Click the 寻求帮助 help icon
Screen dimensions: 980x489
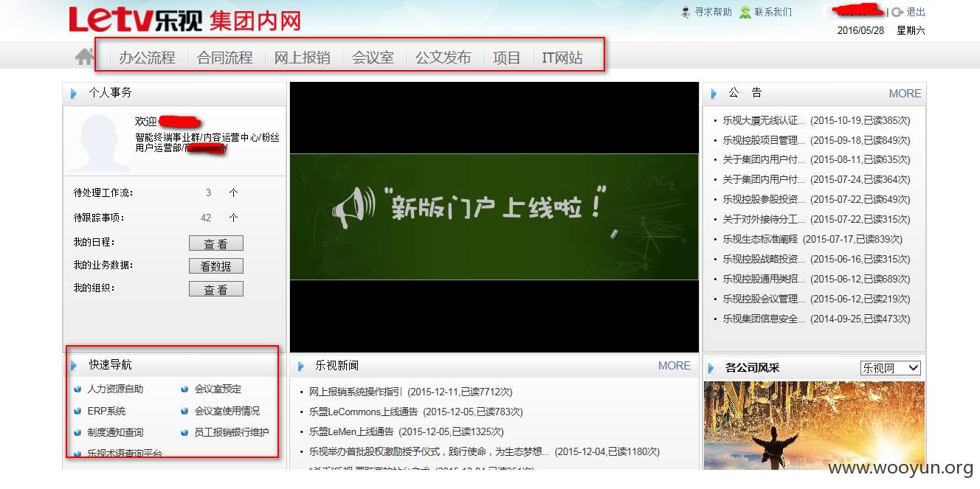coord(686,12)
